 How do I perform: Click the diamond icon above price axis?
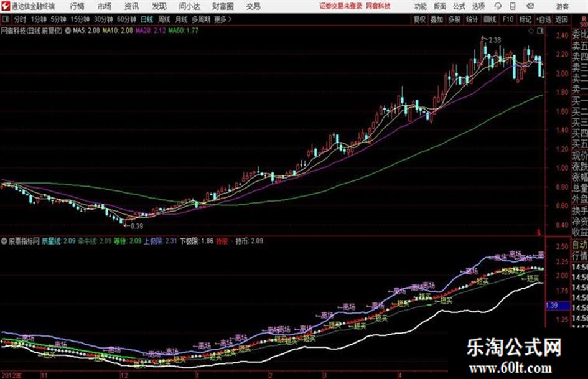coord(531,31)
